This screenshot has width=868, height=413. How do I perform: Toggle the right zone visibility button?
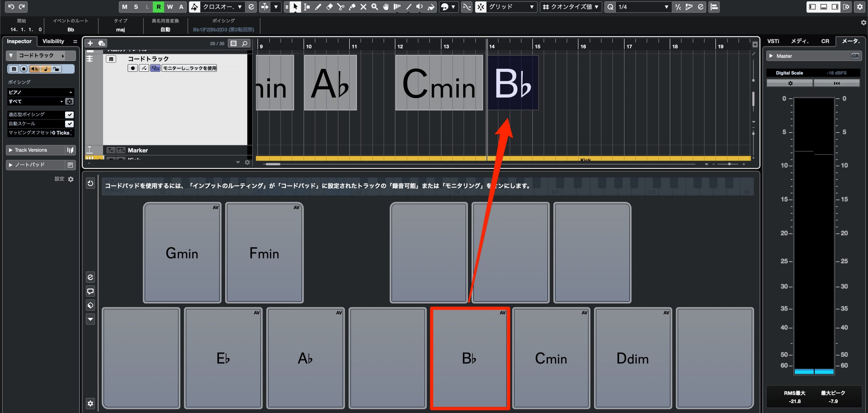click(835, 7)
